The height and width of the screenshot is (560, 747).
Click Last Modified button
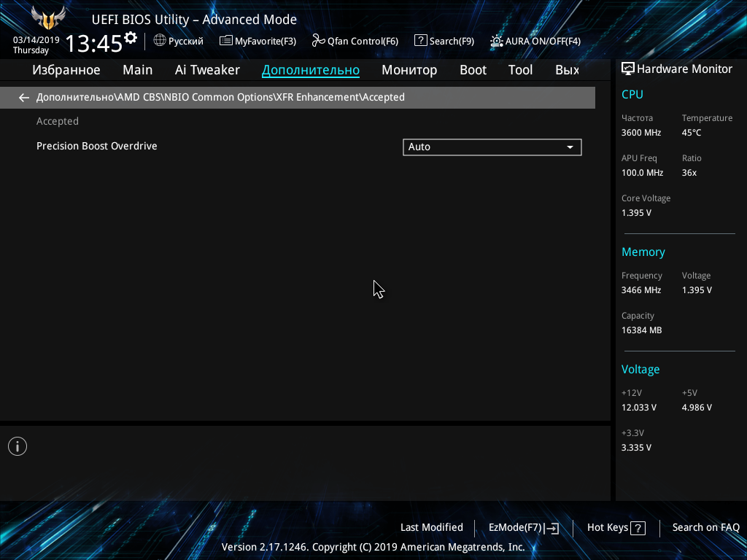point(432,528)
